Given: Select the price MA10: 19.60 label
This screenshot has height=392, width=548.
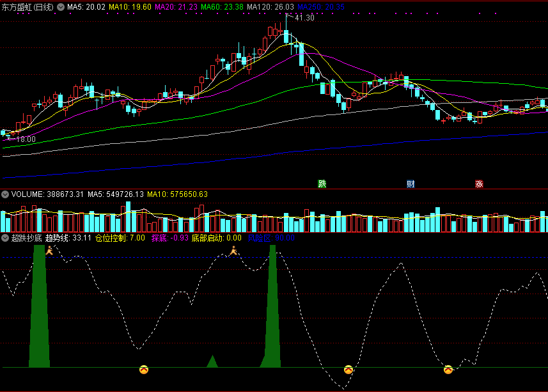Looking at the screenshot, I should (x=130, y=7).
